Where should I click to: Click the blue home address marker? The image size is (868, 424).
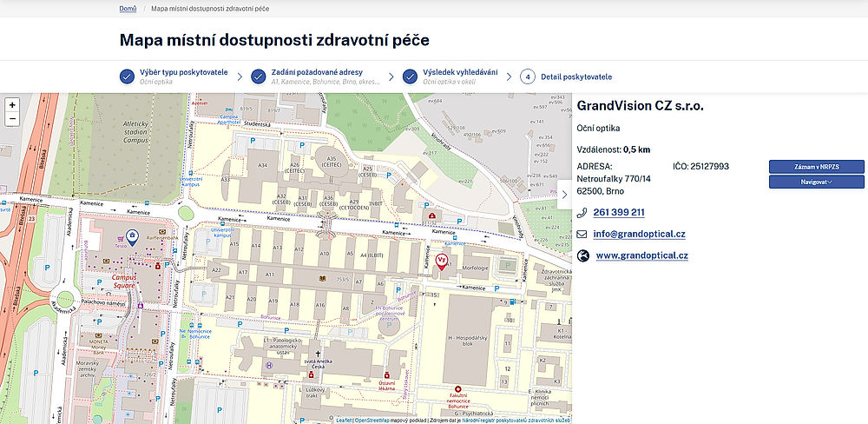(131, 236)
